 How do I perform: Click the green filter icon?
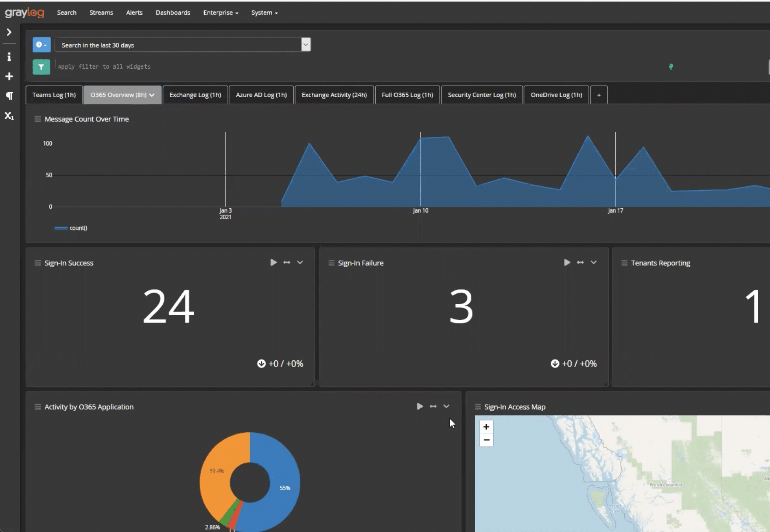(x=41, y=66)
